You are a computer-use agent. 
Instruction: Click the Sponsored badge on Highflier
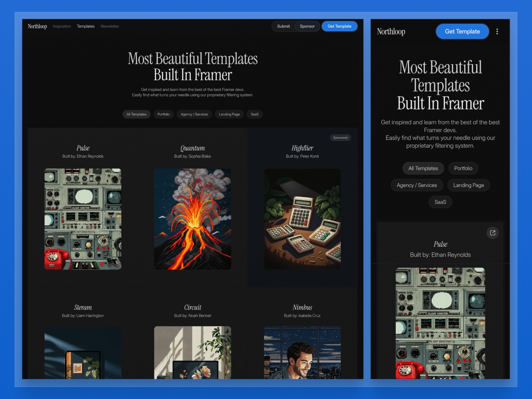click(340, 138)
